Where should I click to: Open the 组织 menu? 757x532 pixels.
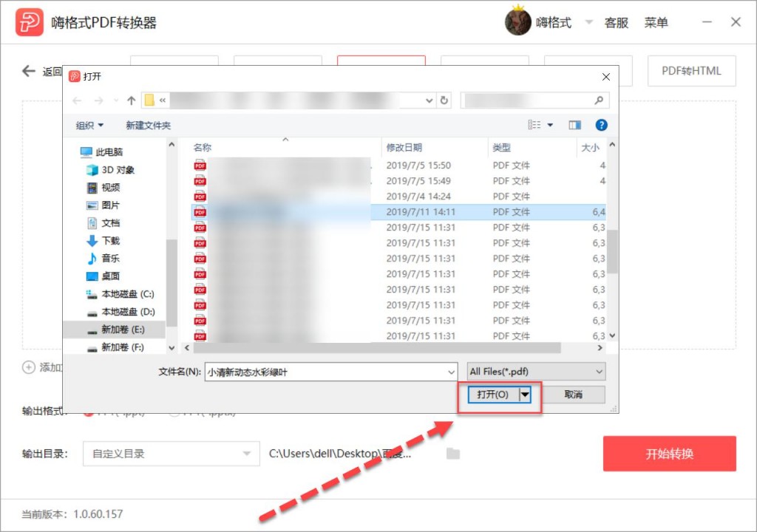point(89,126)
